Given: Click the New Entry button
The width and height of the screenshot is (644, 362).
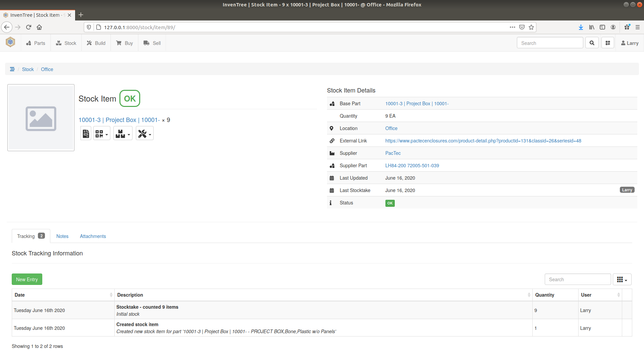Looking at the screenshot, I should 27,279.
